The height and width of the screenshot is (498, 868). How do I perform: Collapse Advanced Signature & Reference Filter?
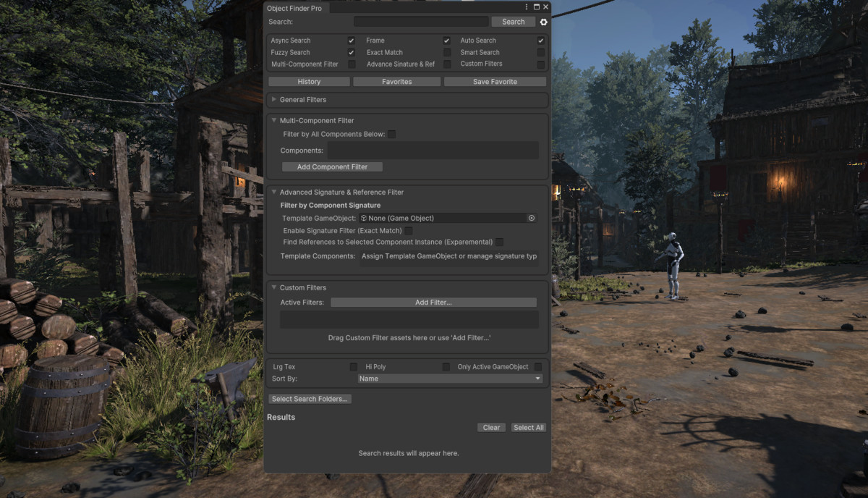(x=274, y=192)
